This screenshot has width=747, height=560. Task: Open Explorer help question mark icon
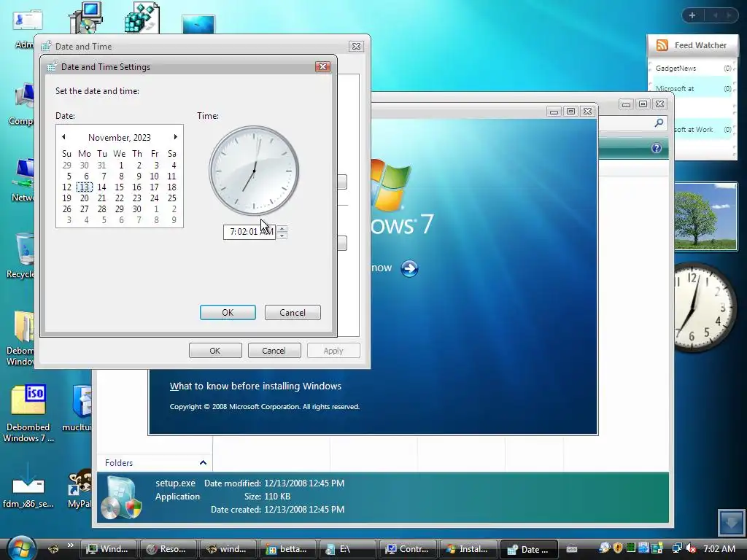(x=657, y=148)
